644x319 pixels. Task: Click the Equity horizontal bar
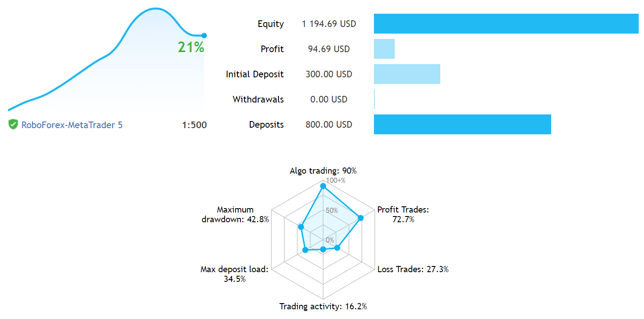(506, 24)
